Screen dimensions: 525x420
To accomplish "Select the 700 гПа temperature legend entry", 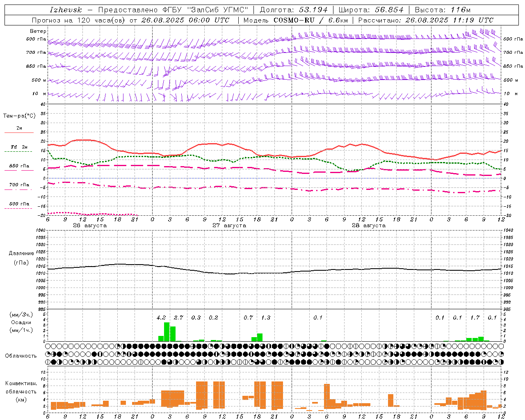I will (19, 187).
